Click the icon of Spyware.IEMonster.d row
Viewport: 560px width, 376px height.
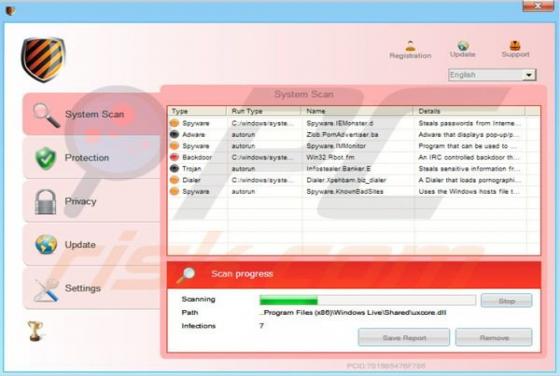[174, 123]
